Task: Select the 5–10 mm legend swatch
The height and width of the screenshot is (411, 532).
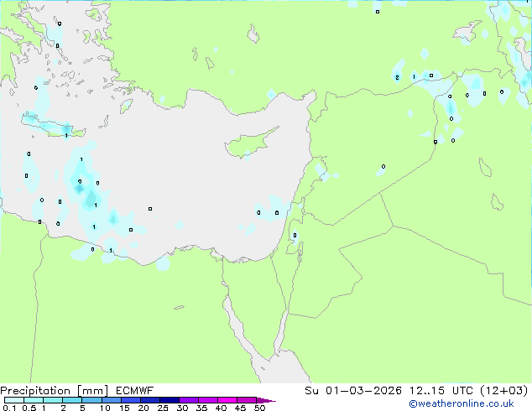Action: [x=91, y=400]
